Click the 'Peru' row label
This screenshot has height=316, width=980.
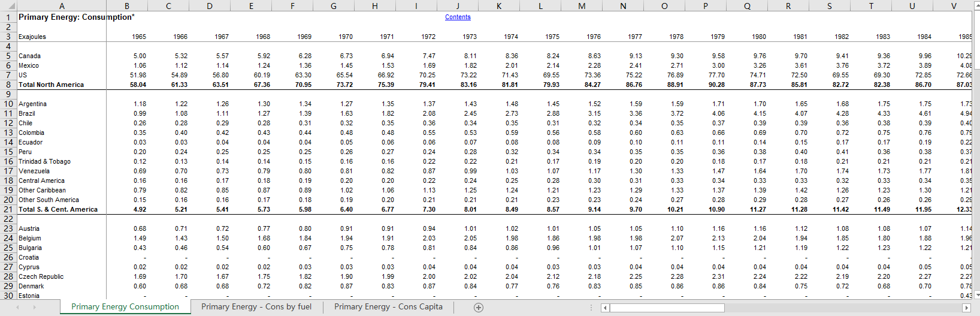[25, 152]
